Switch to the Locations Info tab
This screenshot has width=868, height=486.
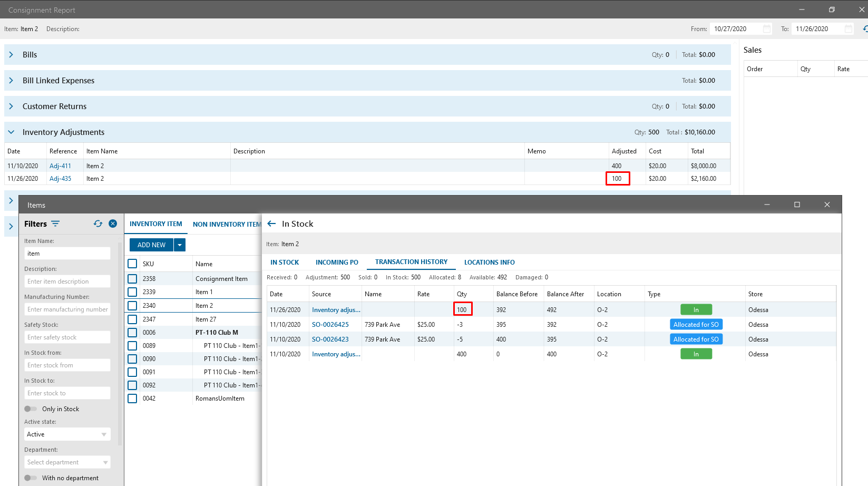coord(489,263)
